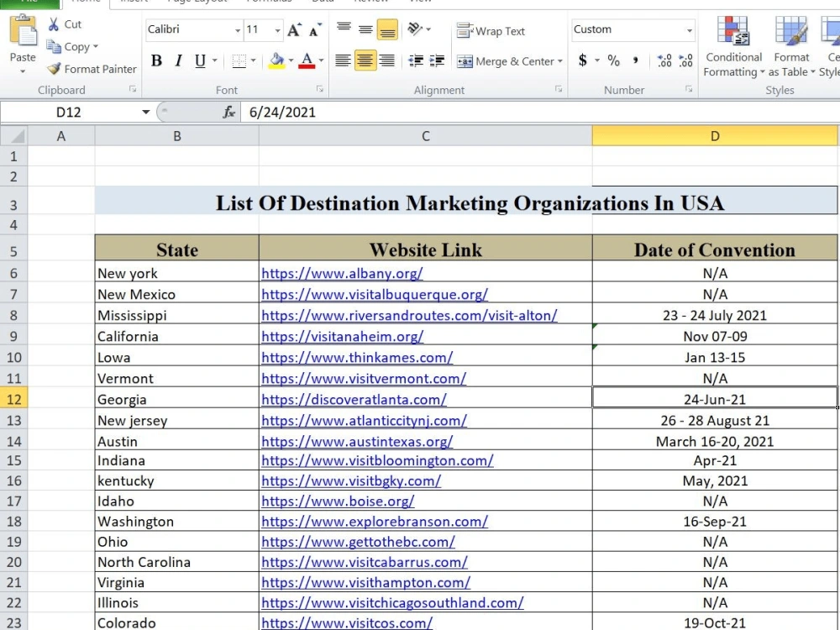Expand the Custom number format dropdown
840x630 pixels.
tap(689, 30)
